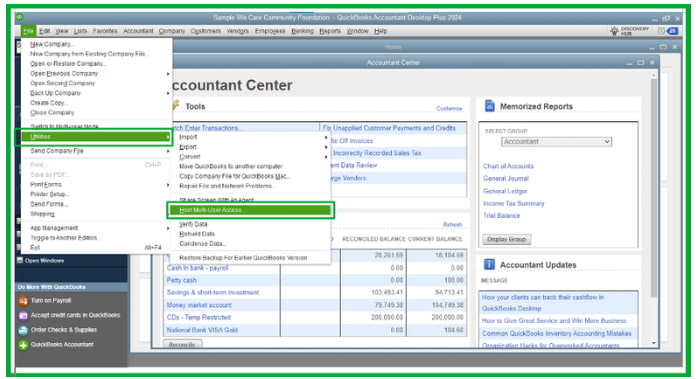Select Repair File and Network Problems
This screenshot has width=696, height=379.
(x=226, y=186)
